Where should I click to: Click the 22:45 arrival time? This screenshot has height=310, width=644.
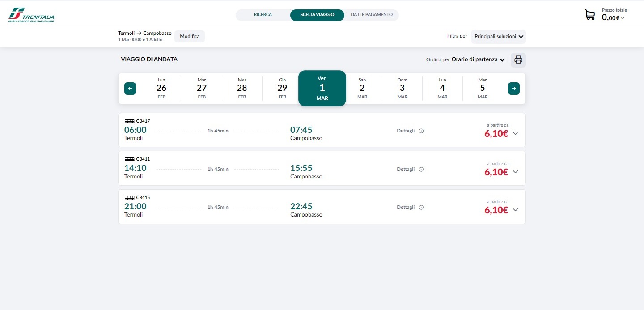pyautogui.click(x=301, y=206)
